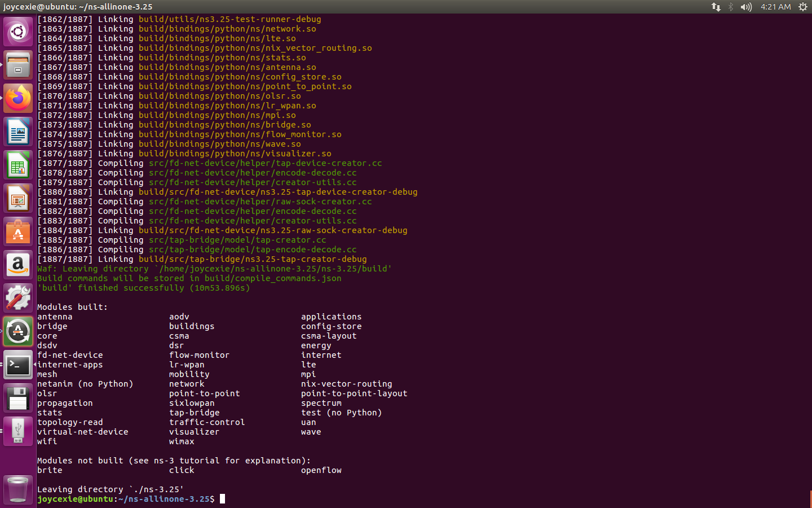Open the Files manager from the launcher

[x=18, y=65]
